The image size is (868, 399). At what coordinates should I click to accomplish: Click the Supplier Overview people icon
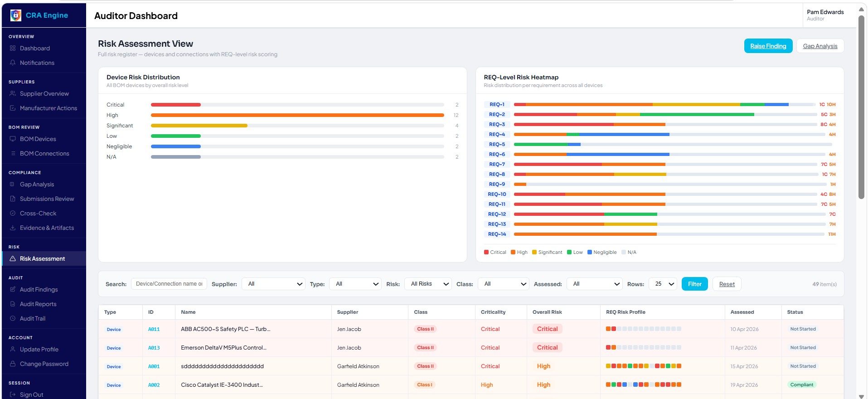(x=13, y=94)
